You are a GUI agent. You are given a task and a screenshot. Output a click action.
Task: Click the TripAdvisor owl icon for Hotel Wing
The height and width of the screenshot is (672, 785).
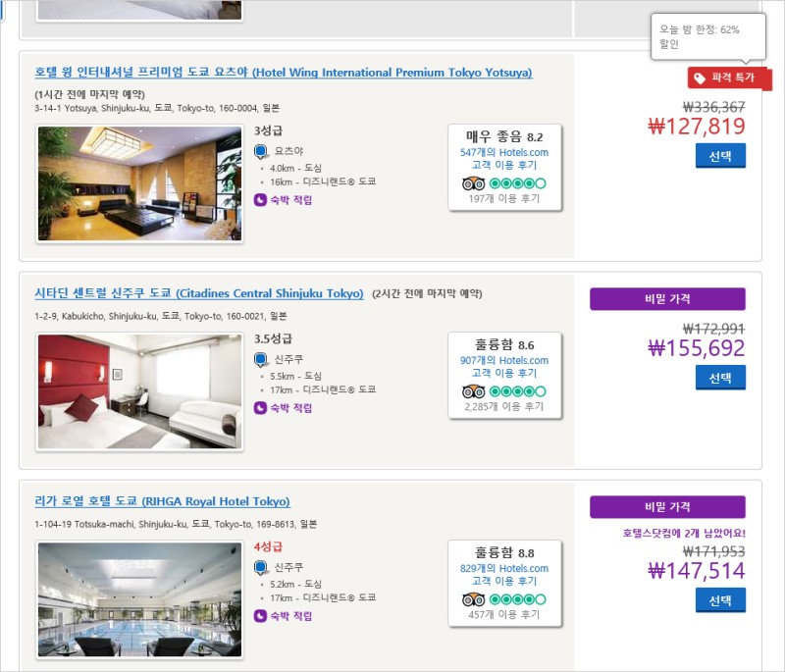tap(473, 183)
